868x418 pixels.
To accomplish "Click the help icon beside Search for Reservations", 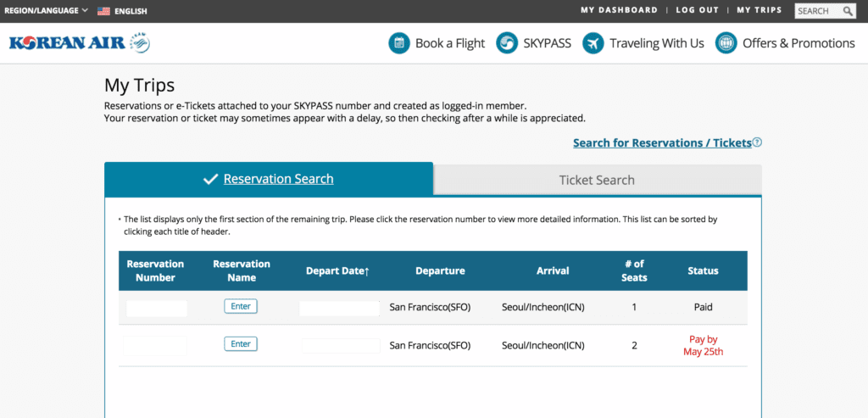I will tap(757, 142).
